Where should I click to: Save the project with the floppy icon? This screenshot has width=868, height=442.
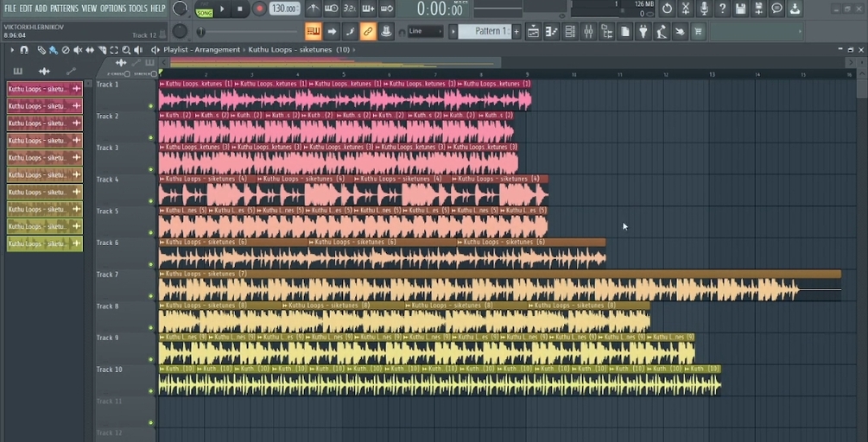click(741, 9)
